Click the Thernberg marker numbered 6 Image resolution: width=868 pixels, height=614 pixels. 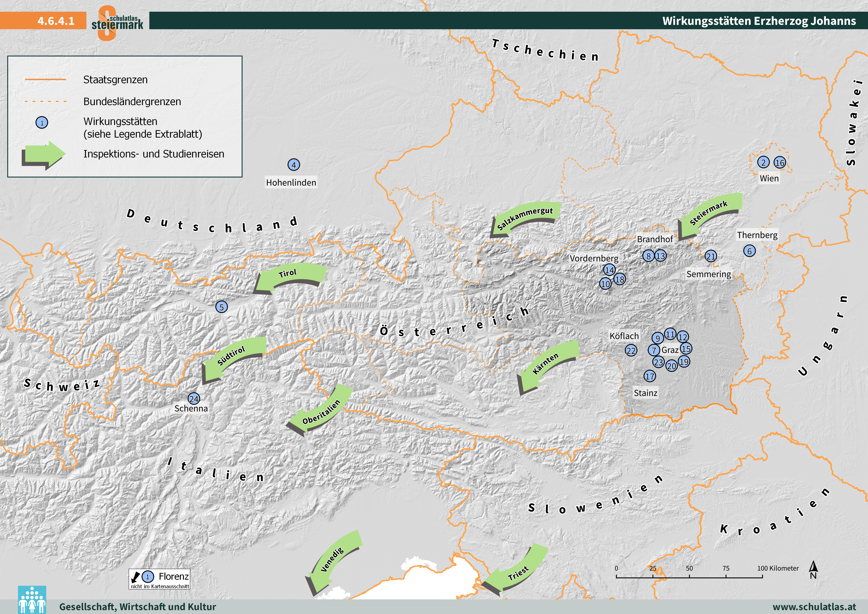click(x=749, y=251)
